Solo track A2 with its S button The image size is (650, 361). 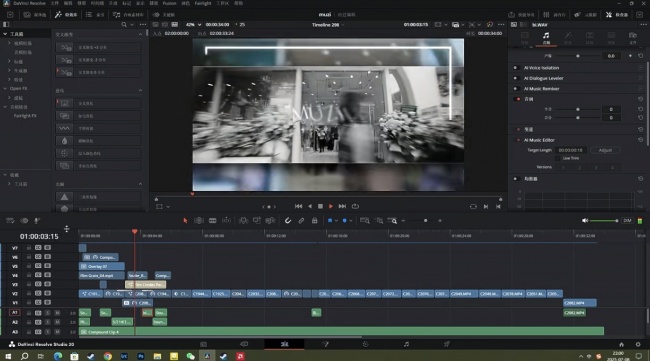coord(48,322)
